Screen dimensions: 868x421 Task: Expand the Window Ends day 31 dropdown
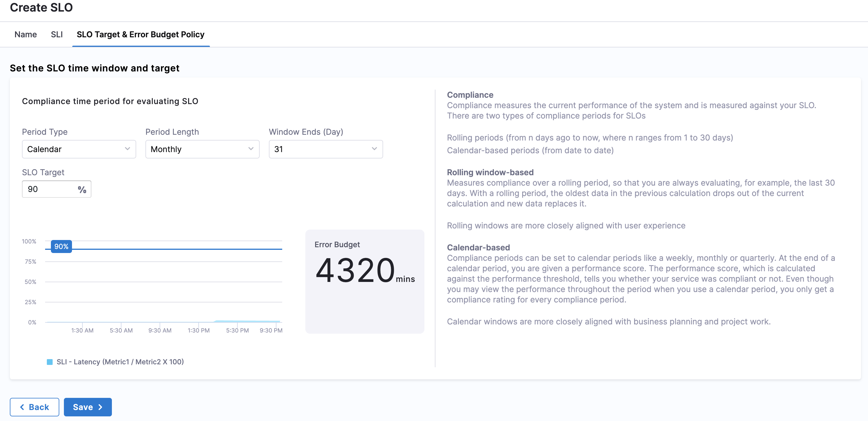326,149
